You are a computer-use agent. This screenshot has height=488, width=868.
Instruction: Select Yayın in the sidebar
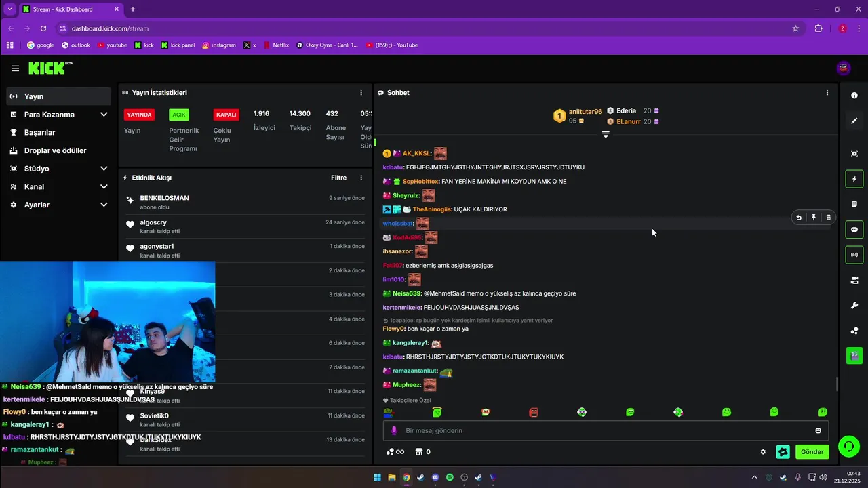point(58,96)
